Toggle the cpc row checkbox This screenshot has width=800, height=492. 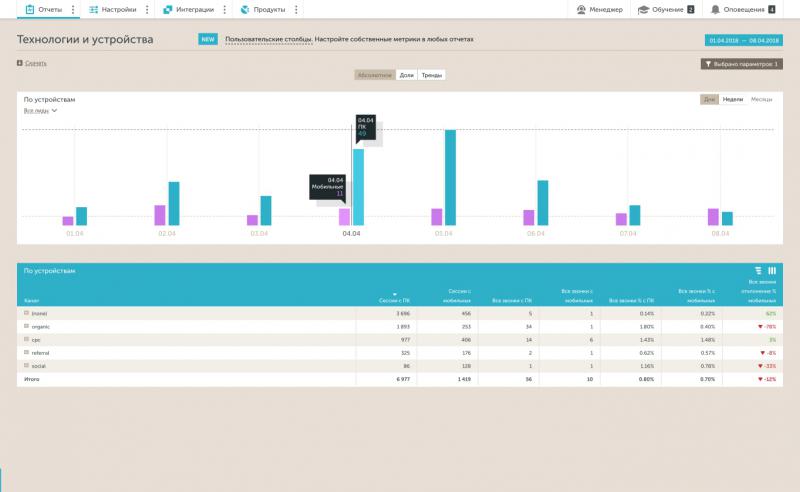27,339
